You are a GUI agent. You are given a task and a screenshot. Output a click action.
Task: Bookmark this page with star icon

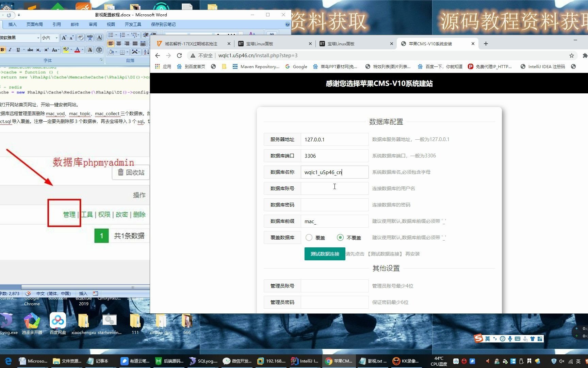(572, 56)
